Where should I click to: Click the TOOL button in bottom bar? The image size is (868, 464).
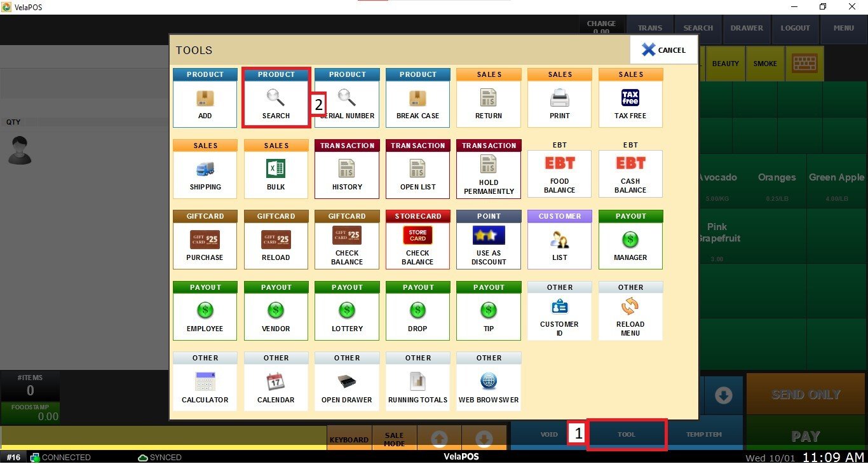pos(627,435)
